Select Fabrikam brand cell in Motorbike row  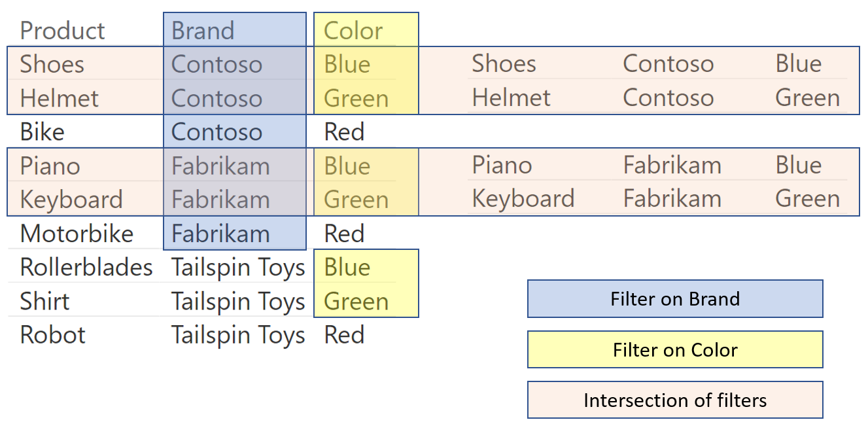pos(220,234)
